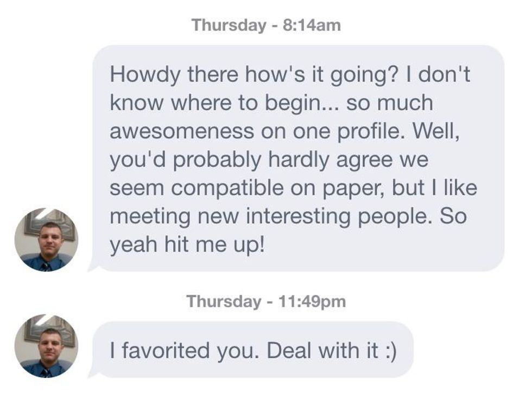Tap the 'I favorited you. Deal with it' bubble
Screen dimensions: 532x398
coord(254,350)
